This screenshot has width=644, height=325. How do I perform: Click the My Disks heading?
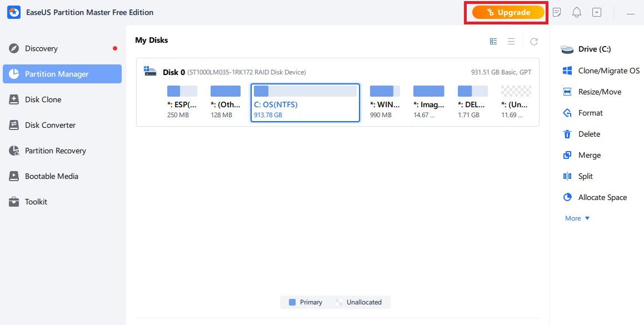coord(152,40)
